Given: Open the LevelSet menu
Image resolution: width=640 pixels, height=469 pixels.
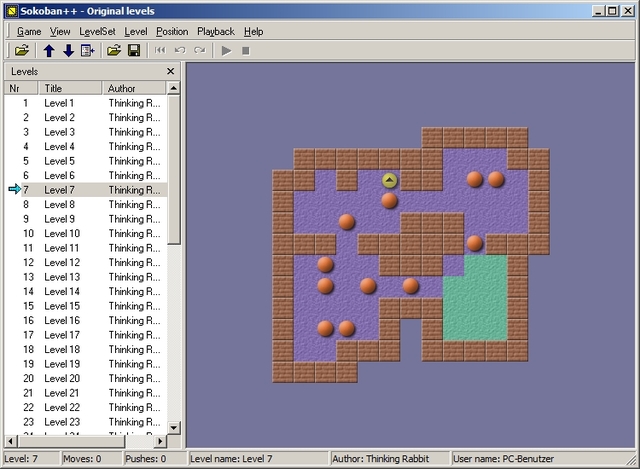Looking at the screenshot, I should 98,31.
